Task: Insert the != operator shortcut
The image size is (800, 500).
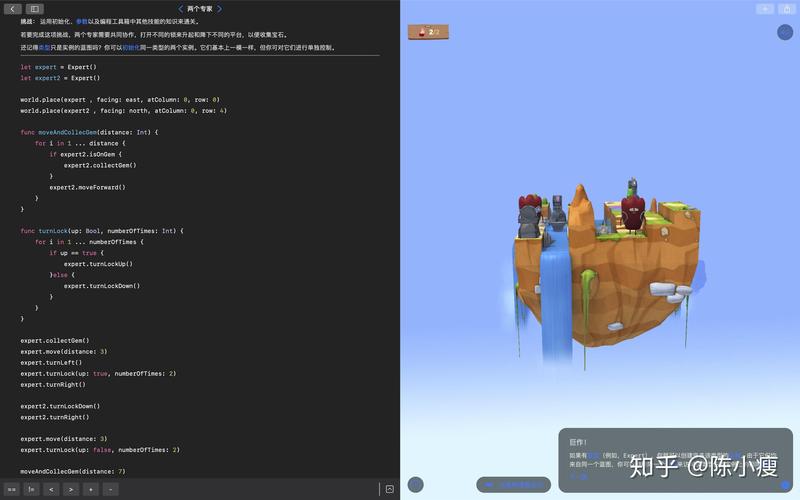Action: [31, 489]
